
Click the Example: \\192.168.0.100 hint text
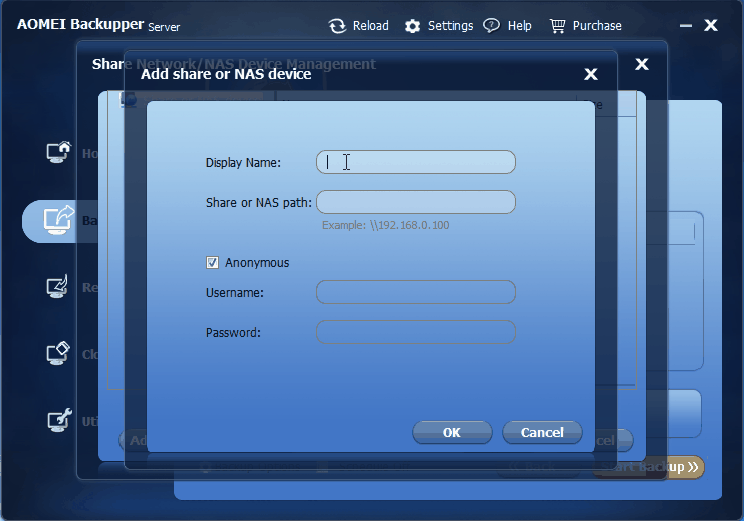coord(386,225)
